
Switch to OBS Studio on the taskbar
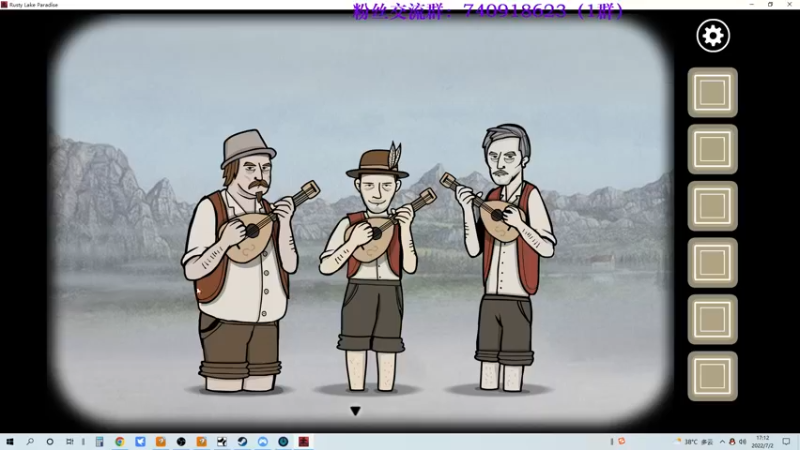pyautogui.click(x=181, y=441)
